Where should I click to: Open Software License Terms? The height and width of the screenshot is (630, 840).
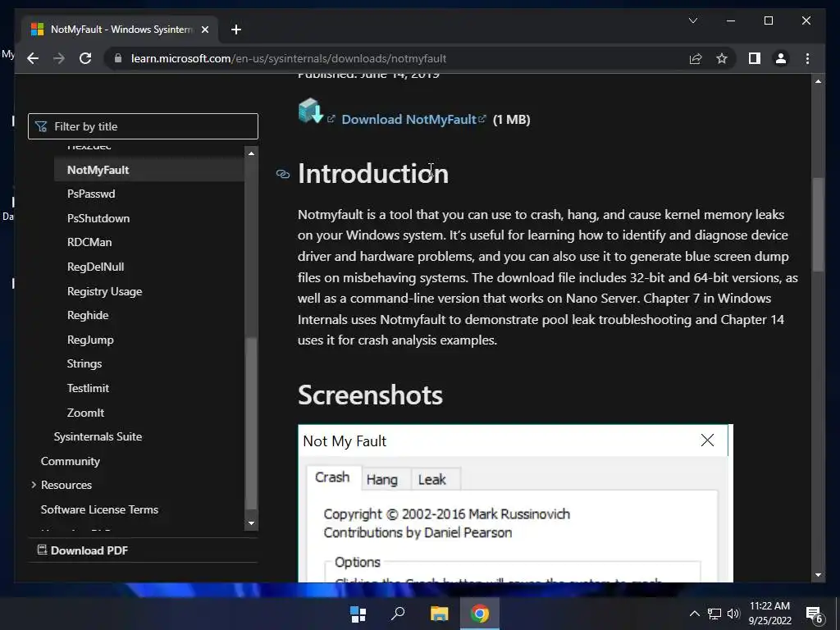pos(99,510)
